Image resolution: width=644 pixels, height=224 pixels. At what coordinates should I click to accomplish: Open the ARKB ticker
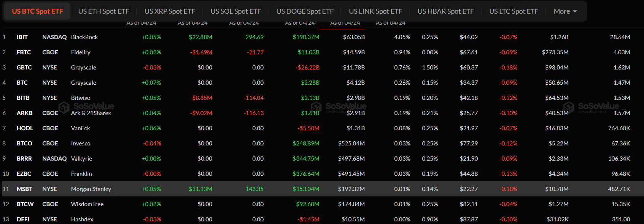pos(25,113)
